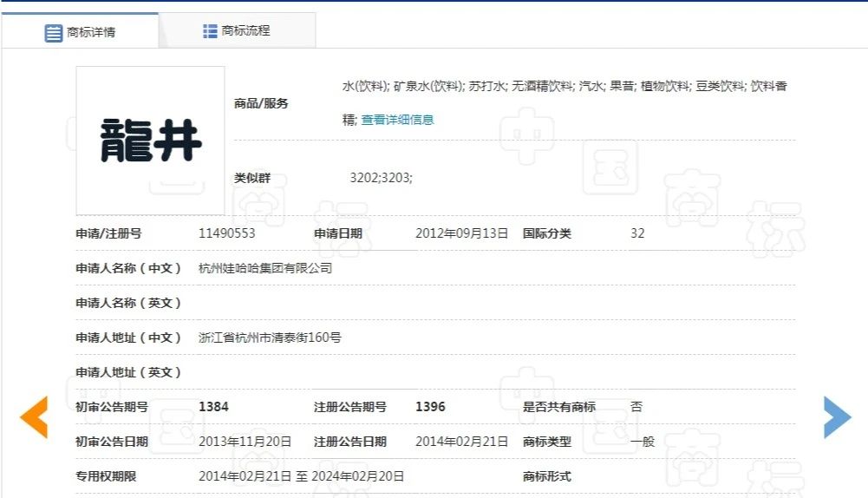Open the 查看详细信息 link
Screen dimensions: 868x498
pyautogui.click(x=397, y=120)
